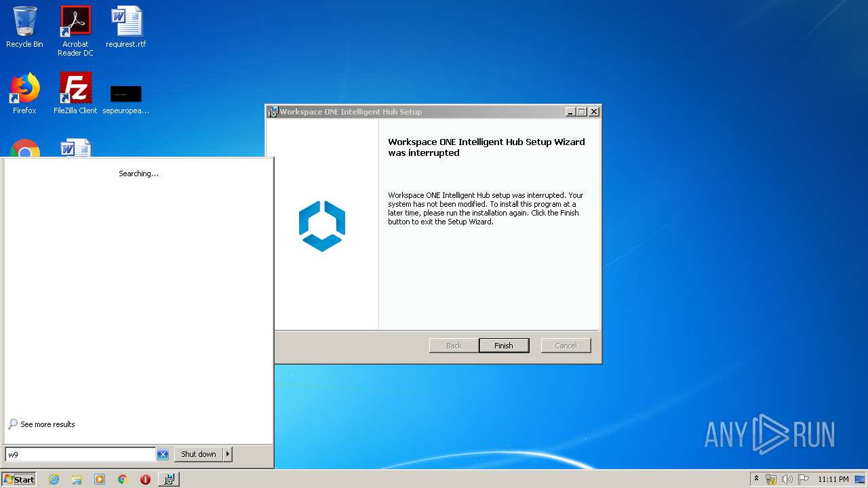Click the Searching... status text
The height and width of the screenshot is (488, 868).
pos(138,174)
